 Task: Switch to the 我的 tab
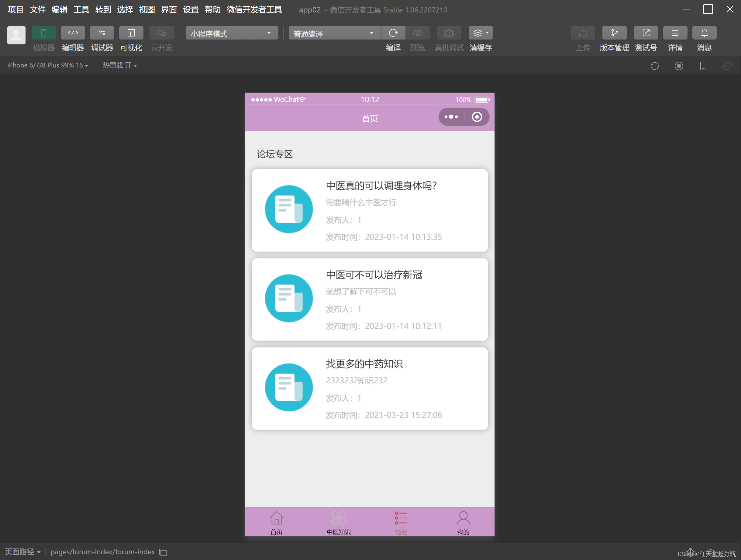463,522
